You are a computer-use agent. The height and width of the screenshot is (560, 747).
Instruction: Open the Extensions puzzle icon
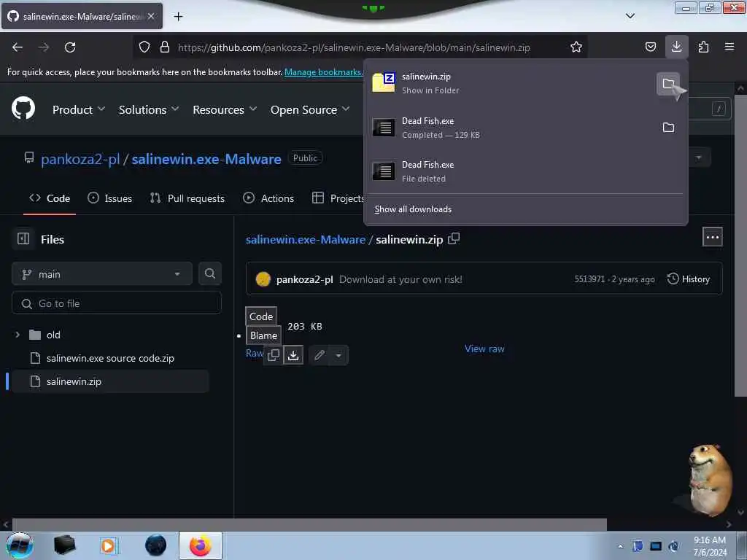pos(703,47)
